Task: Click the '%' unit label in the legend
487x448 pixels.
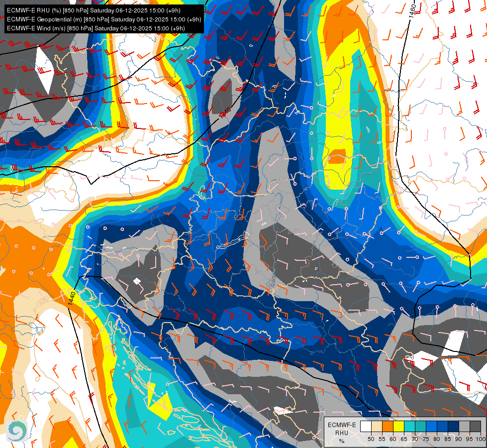Action: tap(342, 441)
